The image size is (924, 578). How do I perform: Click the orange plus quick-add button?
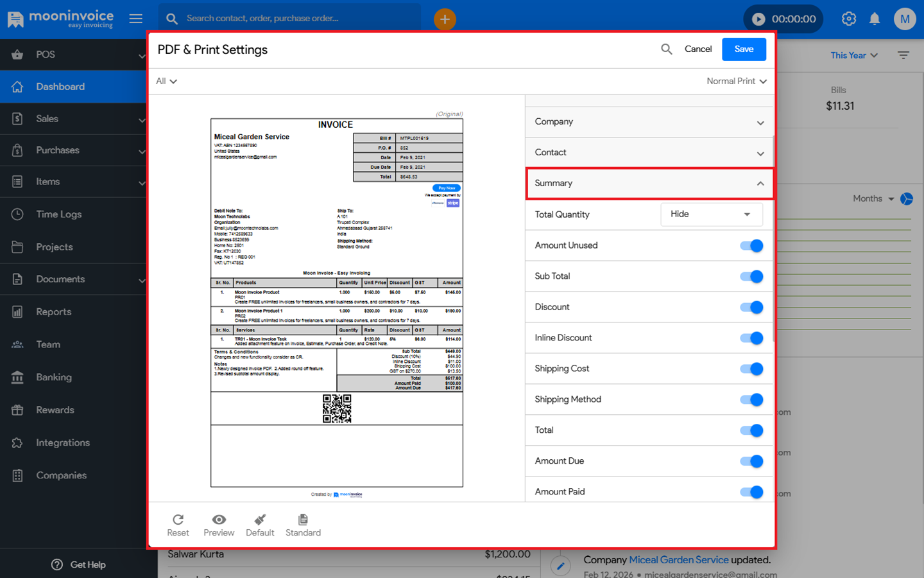pos(445,19)
